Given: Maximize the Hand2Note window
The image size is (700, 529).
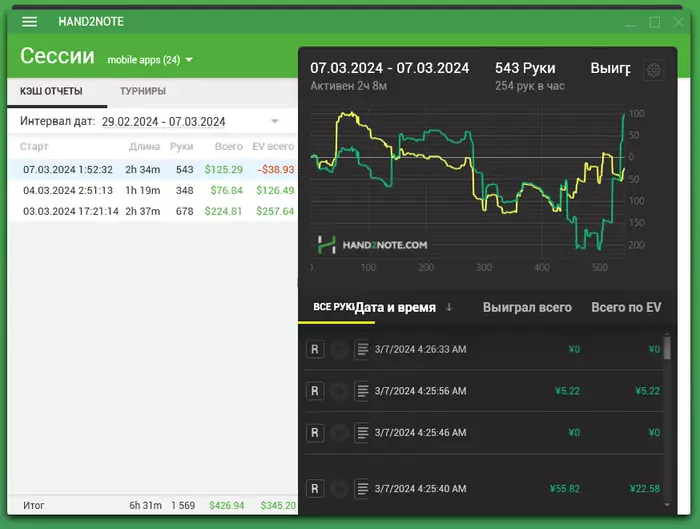Looking at the screenshot, I should tap(654, 22).
